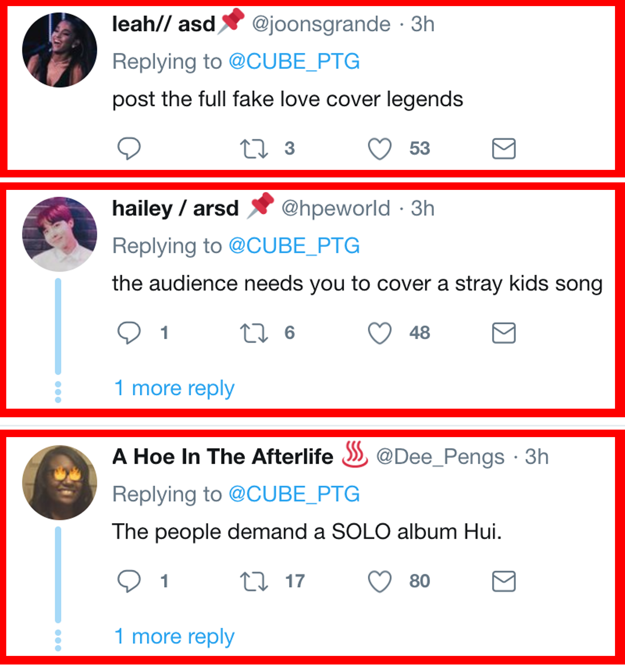View A Hoe In The Afterlife avatar
Viewport: 625px width, 672px height.
[60, 482]
